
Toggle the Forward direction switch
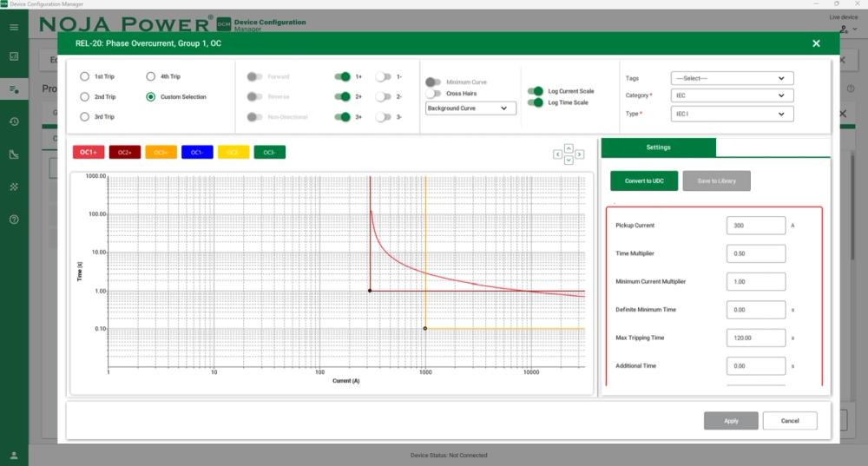coord(254,76)
